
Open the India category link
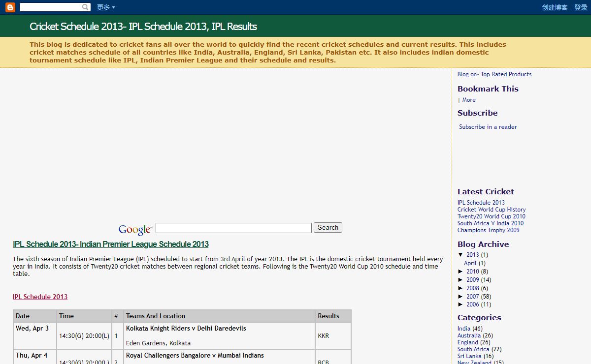click(464, 329)
